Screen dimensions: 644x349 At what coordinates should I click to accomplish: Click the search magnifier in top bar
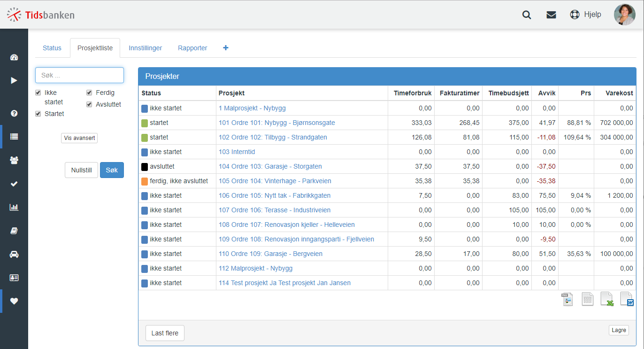527,15
